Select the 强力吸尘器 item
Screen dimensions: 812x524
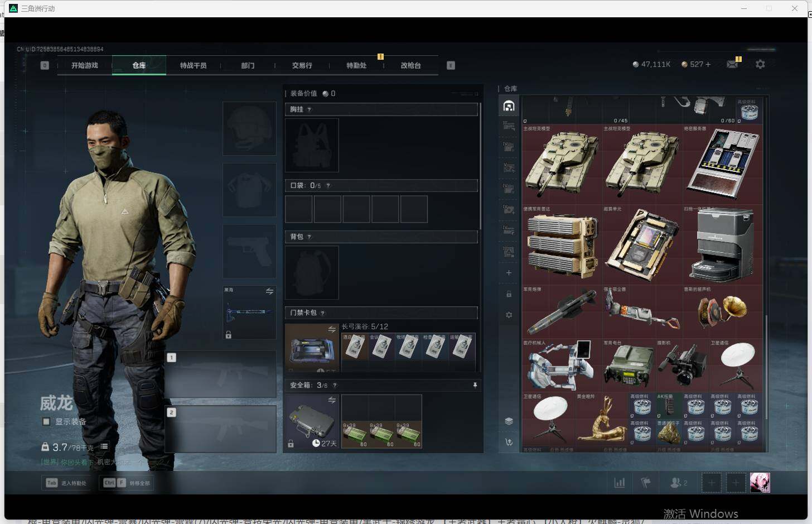(642, 311)
